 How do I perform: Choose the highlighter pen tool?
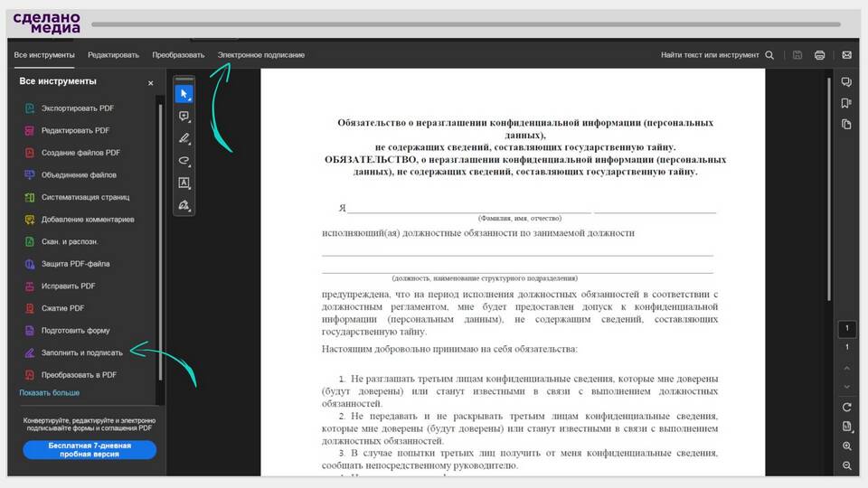(x=184, y=138)
